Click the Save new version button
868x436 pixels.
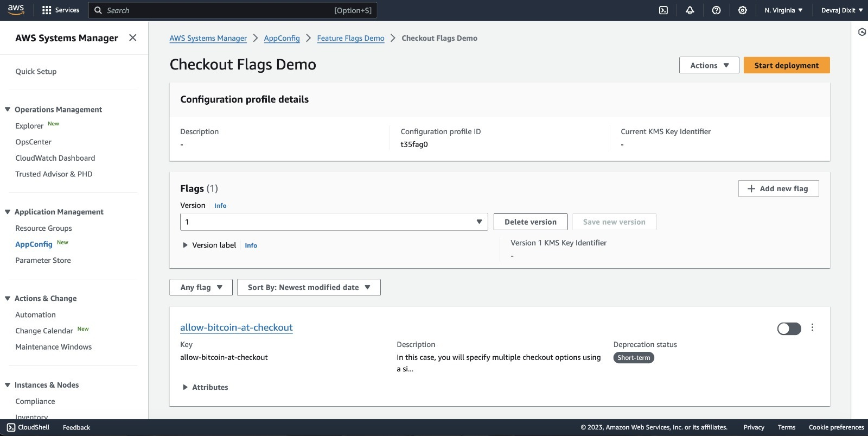tap(614, 222)
